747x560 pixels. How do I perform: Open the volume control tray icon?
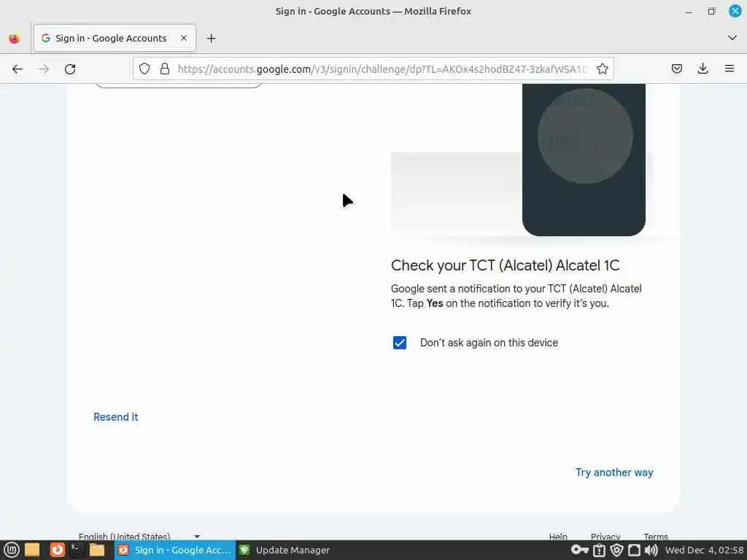pos(651,550)
